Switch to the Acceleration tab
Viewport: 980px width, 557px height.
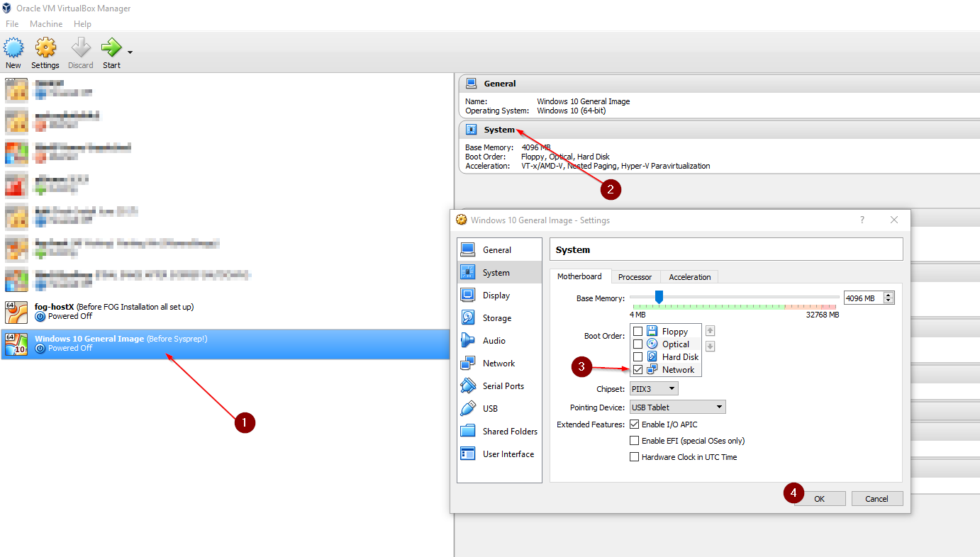click(x=689, y=277)
